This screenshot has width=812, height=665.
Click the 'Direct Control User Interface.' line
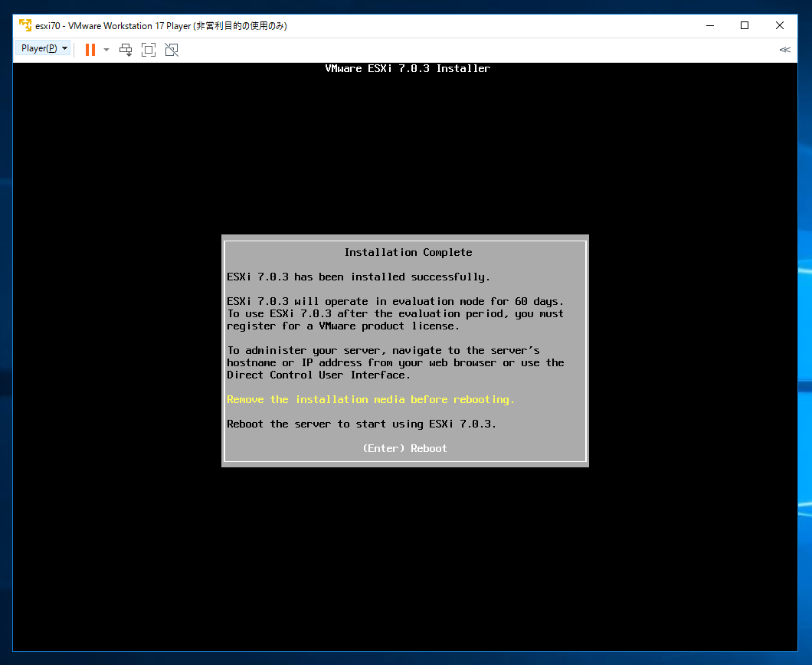pos(319,375)
